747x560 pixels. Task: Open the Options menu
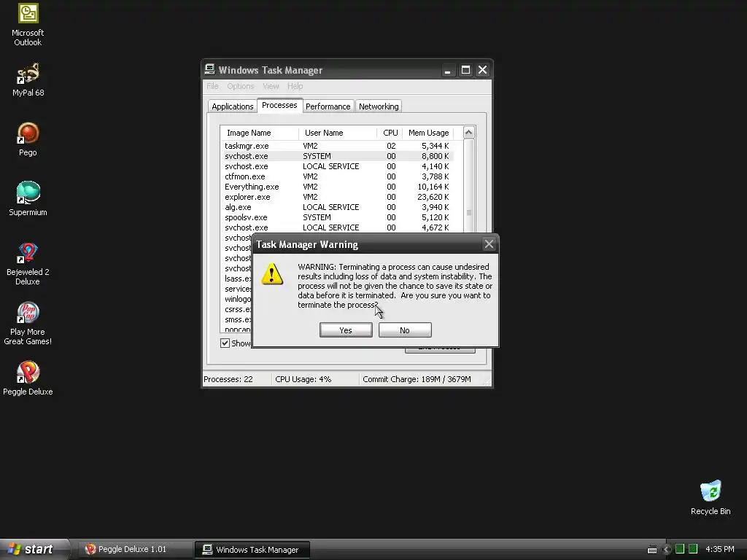click(x=241, y=86)
